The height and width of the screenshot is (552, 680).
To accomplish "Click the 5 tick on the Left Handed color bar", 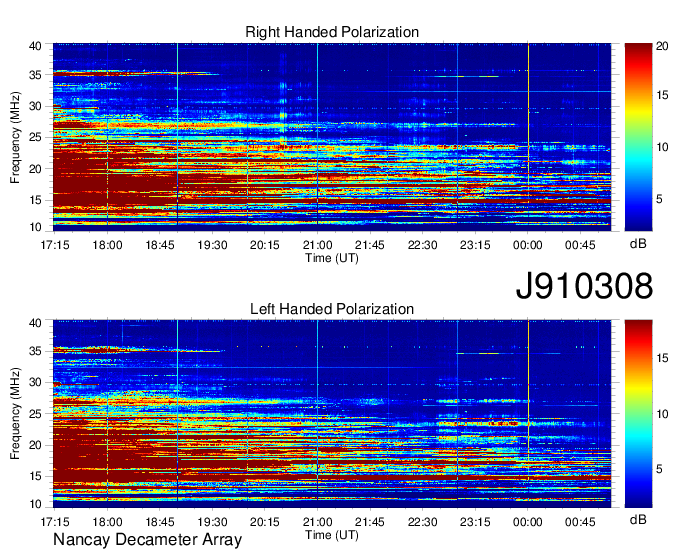I will (x=659, y=469).
